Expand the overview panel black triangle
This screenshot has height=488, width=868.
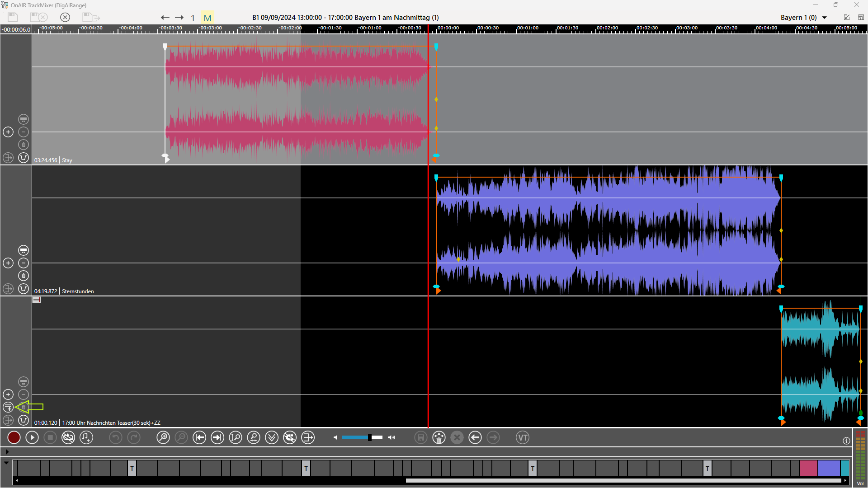[x=6, y=463]
